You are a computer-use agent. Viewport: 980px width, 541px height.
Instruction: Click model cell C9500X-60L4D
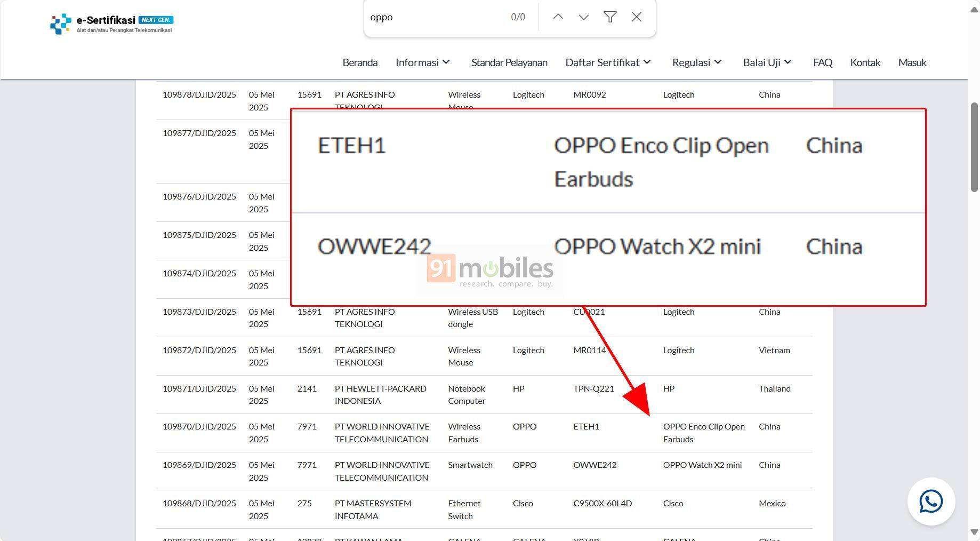(603, 504)
